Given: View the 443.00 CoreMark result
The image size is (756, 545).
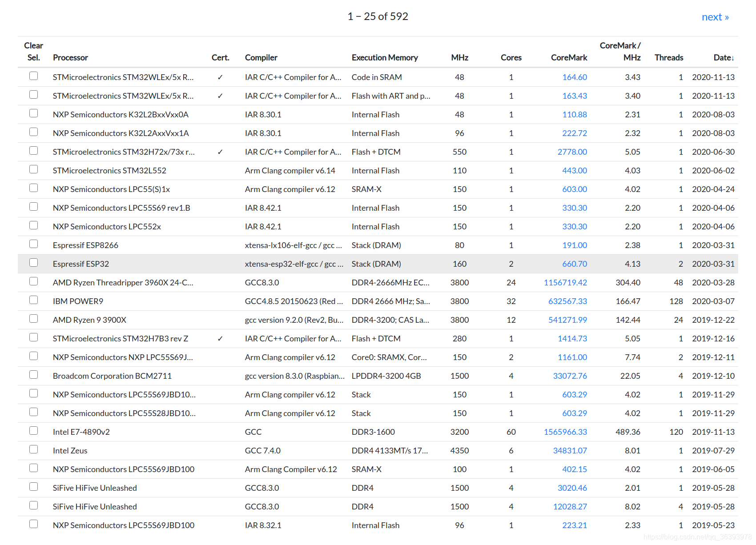Looking at the screenshot, I should [575, 170].
